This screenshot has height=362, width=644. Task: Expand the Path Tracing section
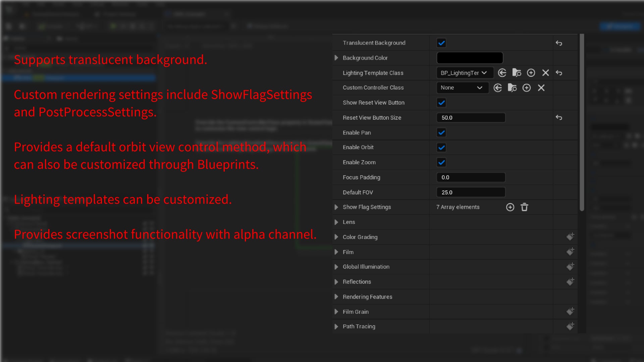tap(336, 326)
